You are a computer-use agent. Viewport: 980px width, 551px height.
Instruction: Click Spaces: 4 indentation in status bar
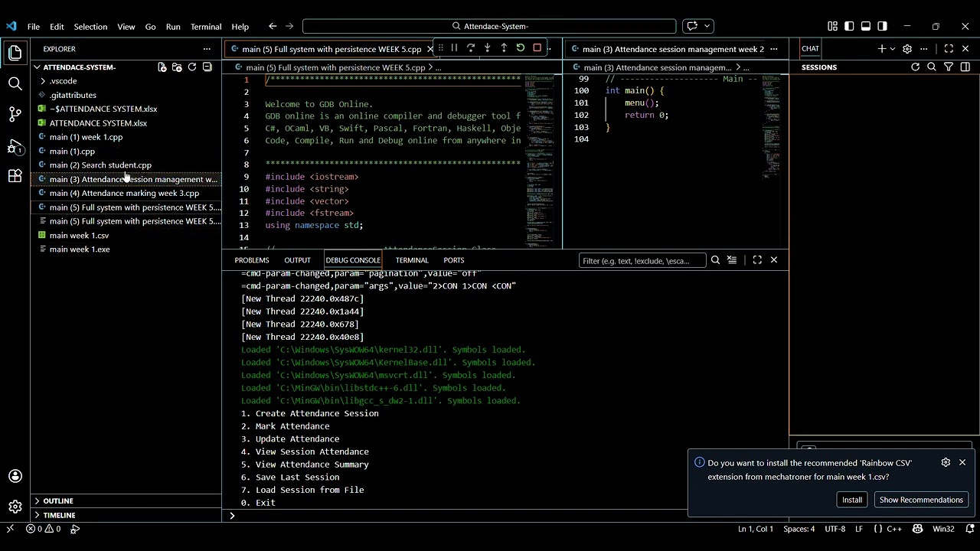pyautogui.click(x=799, y=529)
